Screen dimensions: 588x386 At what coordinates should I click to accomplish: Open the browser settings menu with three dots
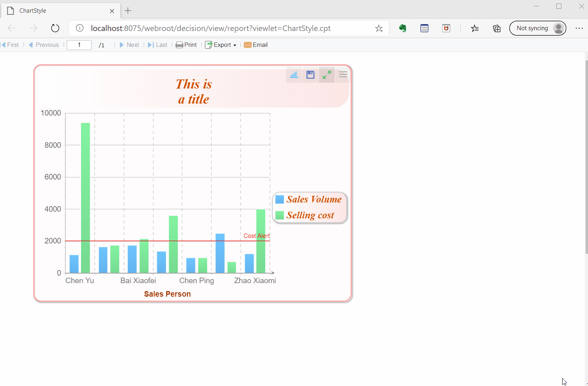(580, 28)
